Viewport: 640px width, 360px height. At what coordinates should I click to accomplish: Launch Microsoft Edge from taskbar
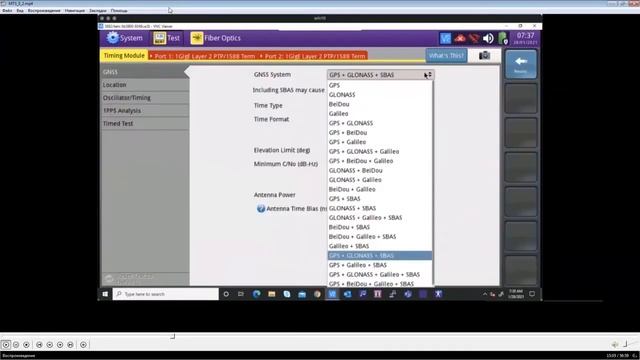(x=256, y=294)
